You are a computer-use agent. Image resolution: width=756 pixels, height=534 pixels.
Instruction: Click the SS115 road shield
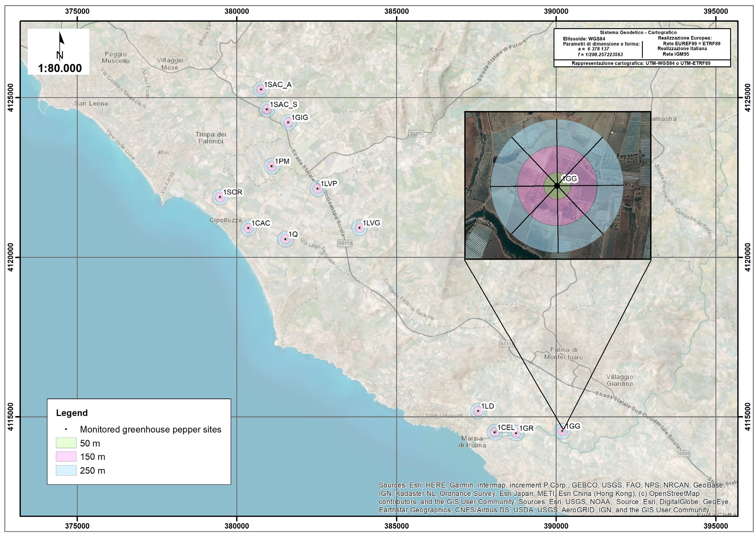(x=344, y=243)
